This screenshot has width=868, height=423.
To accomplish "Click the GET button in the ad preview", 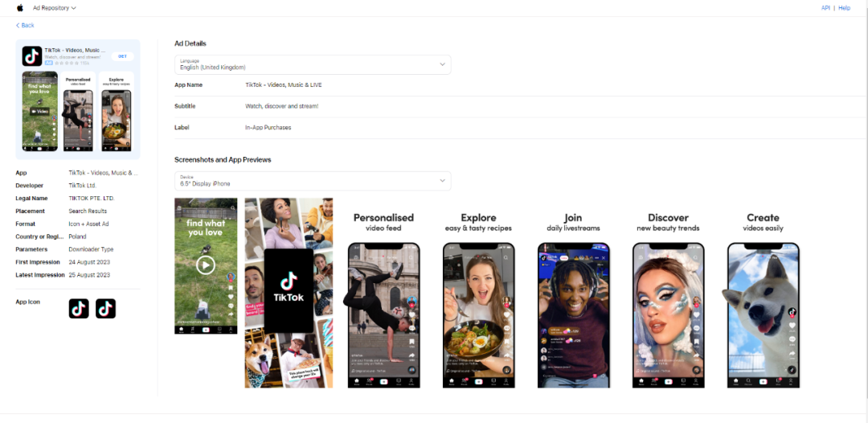I will tap(122, 56).
